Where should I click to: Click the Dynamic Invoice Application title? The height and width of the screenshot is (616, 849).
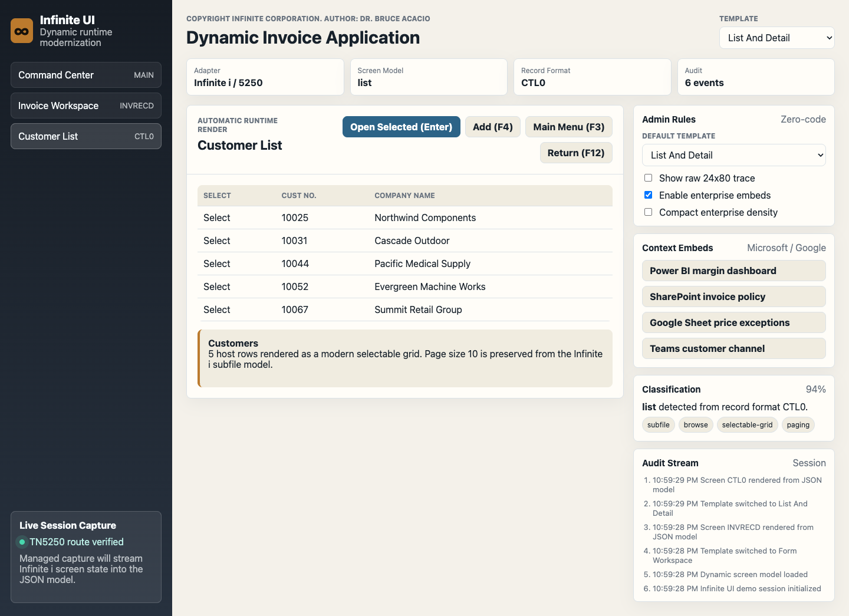click(303, 38)
